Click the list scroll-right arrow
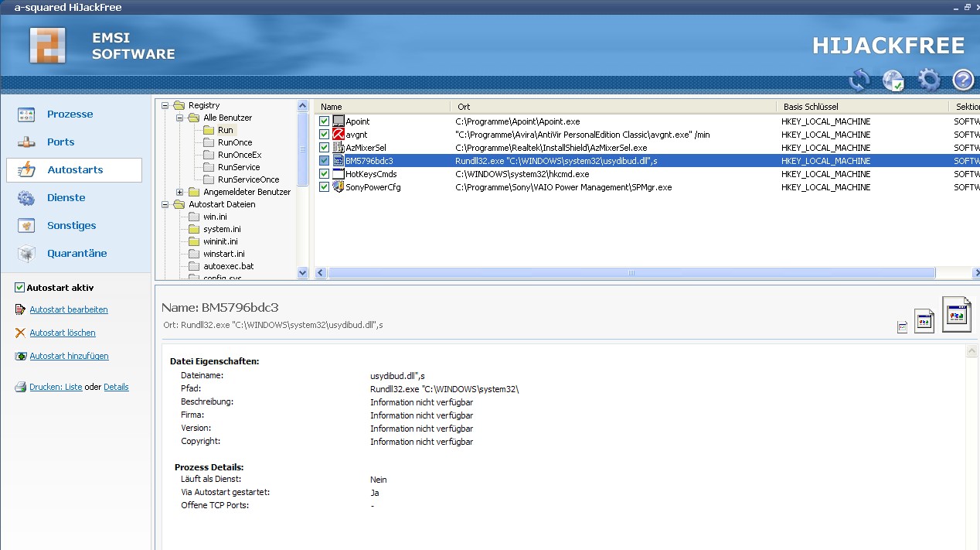This screenshot has height=550, width=980. (x=976, y=273)
